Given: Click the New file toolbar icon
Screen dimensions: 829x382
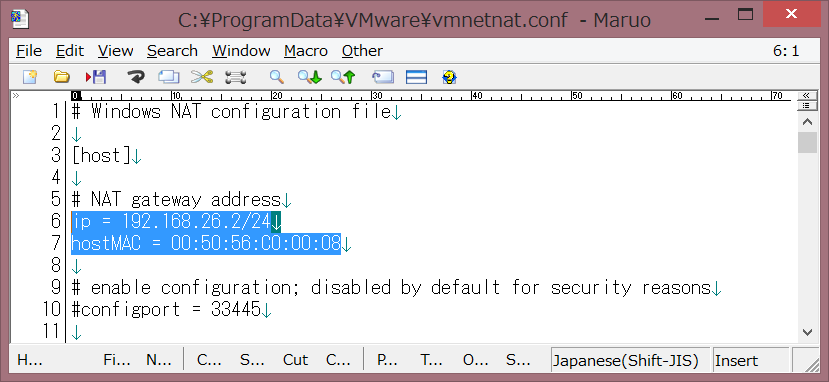Looking at the screenshot, I should [x=30, y=77].
